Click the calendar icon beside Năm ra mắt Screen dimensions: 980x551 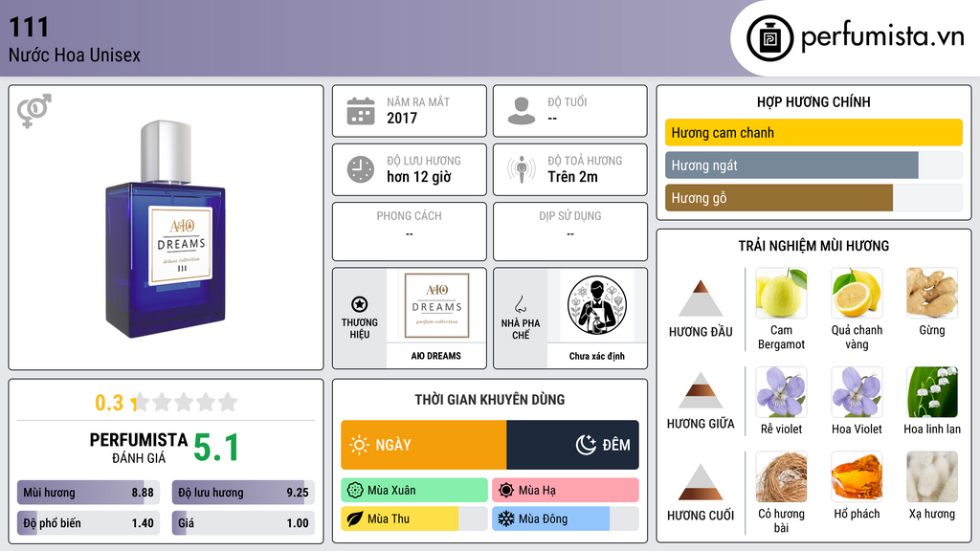coord(361,111)
